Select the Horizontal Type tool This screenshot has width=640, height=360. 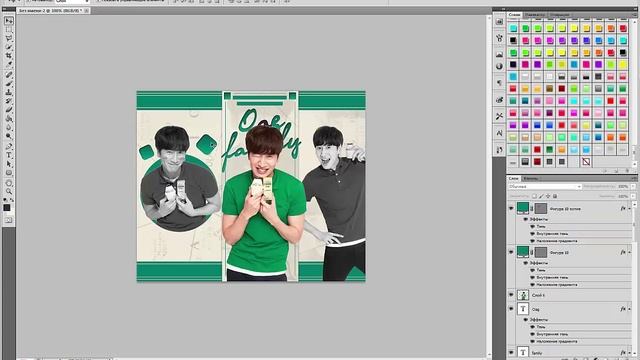[x=9, y=155]
